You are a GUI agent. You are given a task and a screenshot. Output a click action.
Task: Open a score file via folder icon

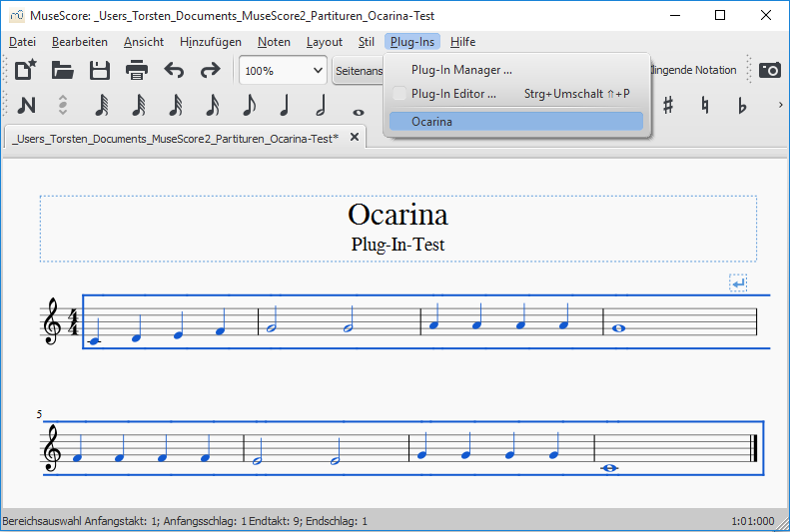coord(63,70)
